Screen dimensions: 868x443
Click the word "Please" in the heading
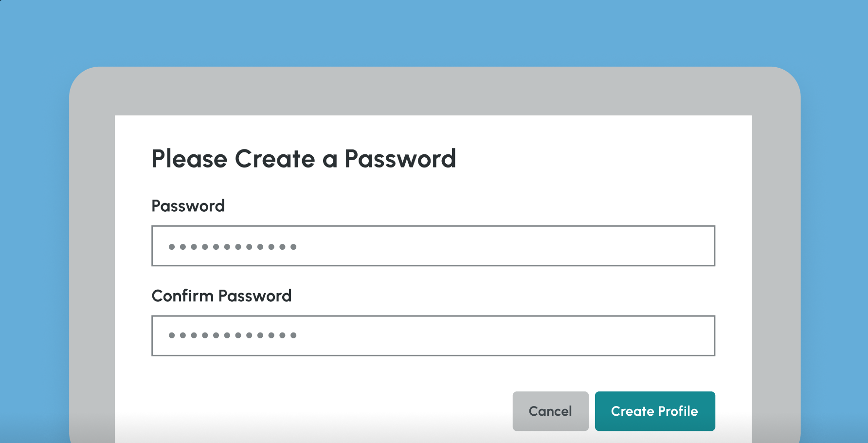189,159
